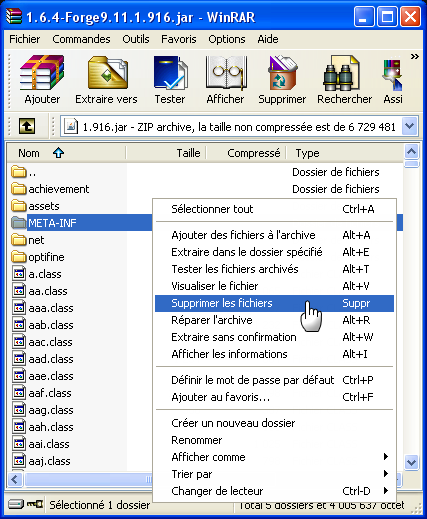The width and height of the screenshot is (427, 519).
Task: Click the Ajouter toolbar icon
Action: tap(42, 73)
